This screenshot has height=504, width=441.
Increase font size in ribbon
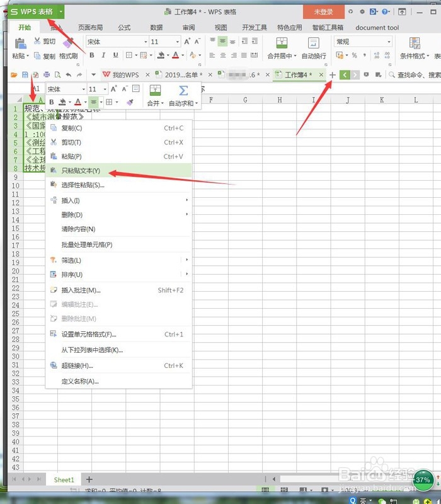point(187,41)
